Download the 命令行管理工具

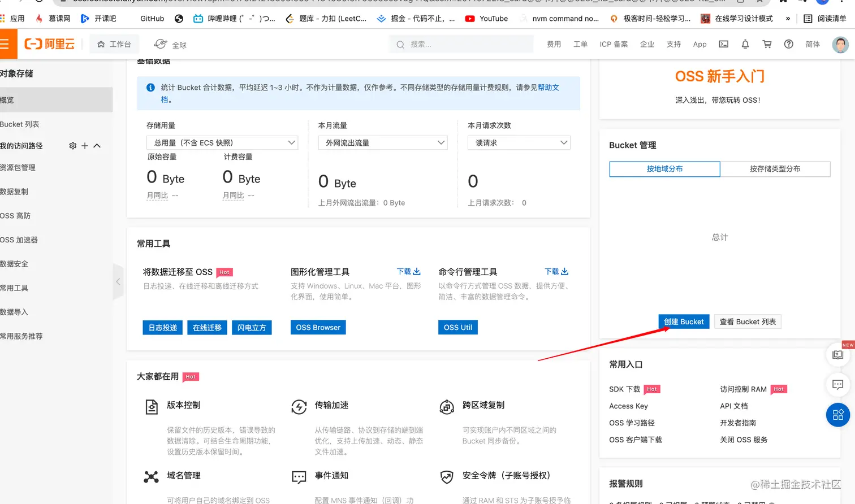click(x=556, y=271)
